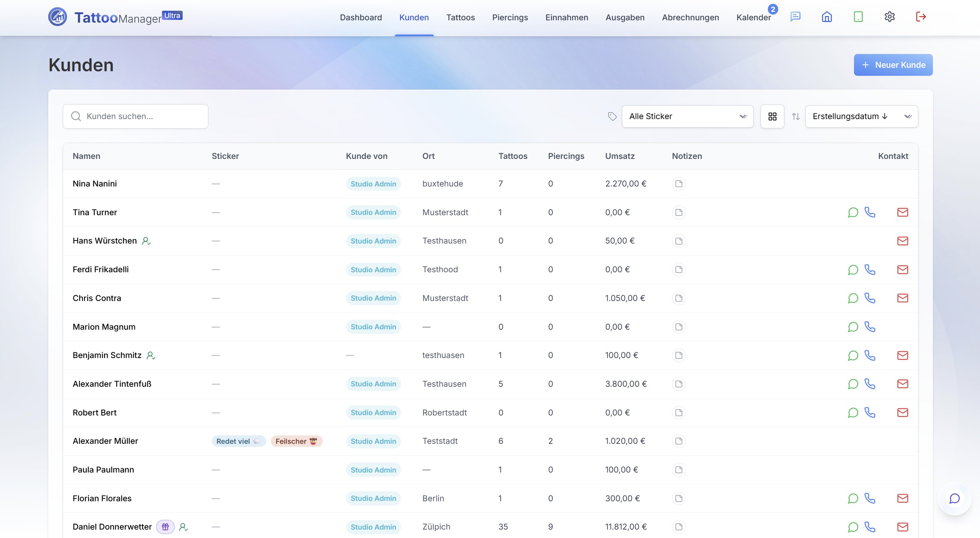Click the red logout icon
Screen dimensions: 980x538
(x=921, y=17)
